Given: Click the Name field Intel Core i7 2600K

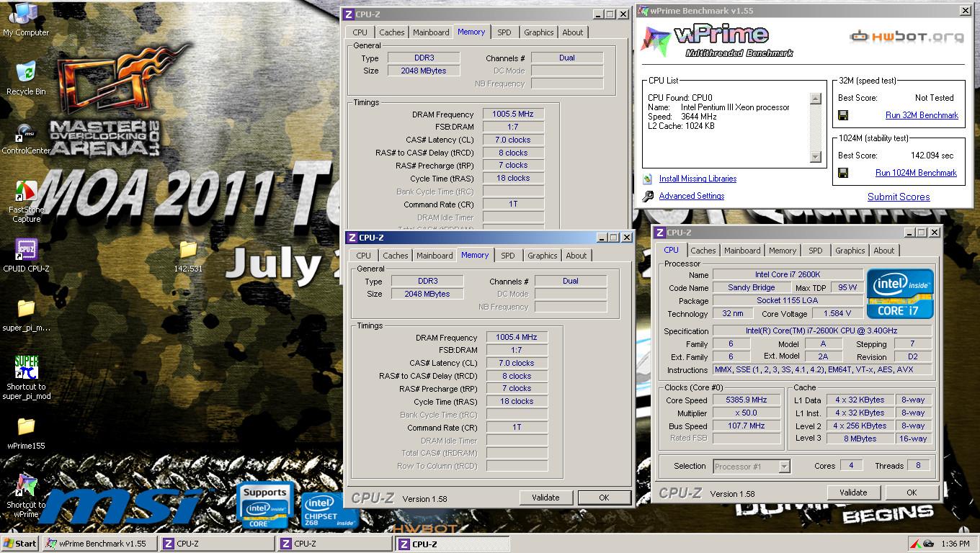Looking at the screenshot, I should (x=788, y=275).
